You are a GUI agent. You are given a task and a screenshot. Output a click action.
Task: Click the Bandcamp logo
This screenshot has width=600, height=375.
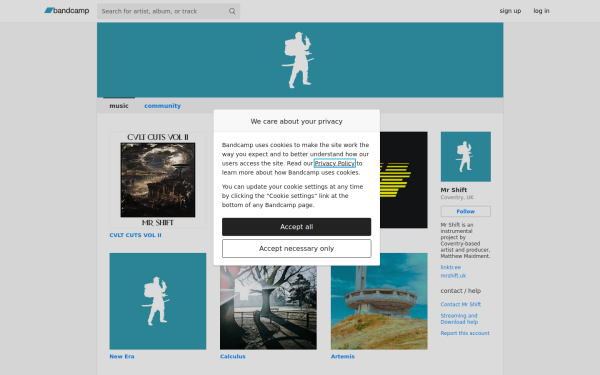67,11
